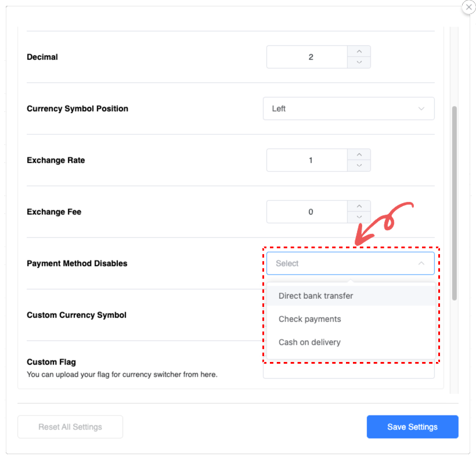This screenshot has width=476, height=460.
Task: Raise the Exchange Fee with the up arrow
Action: pyautogui.click(x=359, y=207)
